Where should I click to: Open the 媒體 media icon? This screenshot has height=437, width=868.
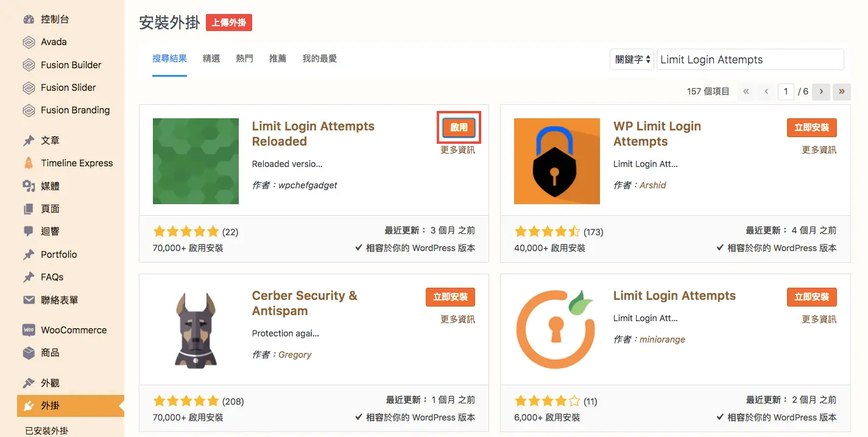tap(29, 186)
